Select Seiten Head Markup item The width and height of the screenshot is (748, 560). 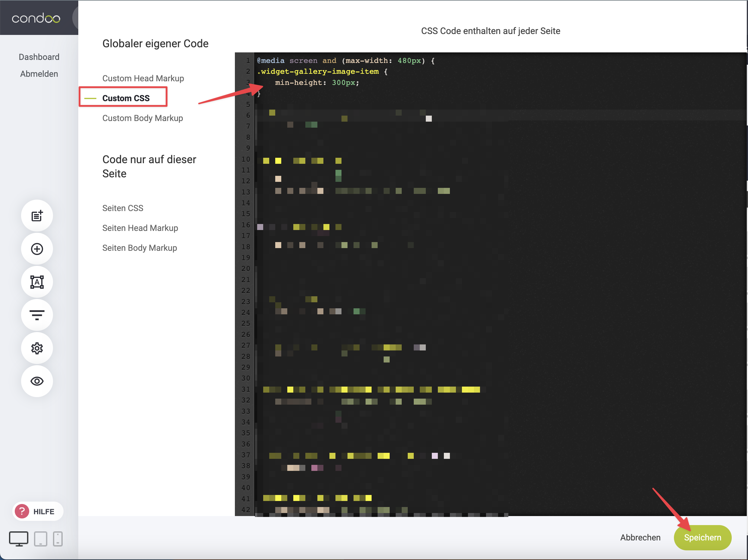pyautogui.click(x=140, y=228)
